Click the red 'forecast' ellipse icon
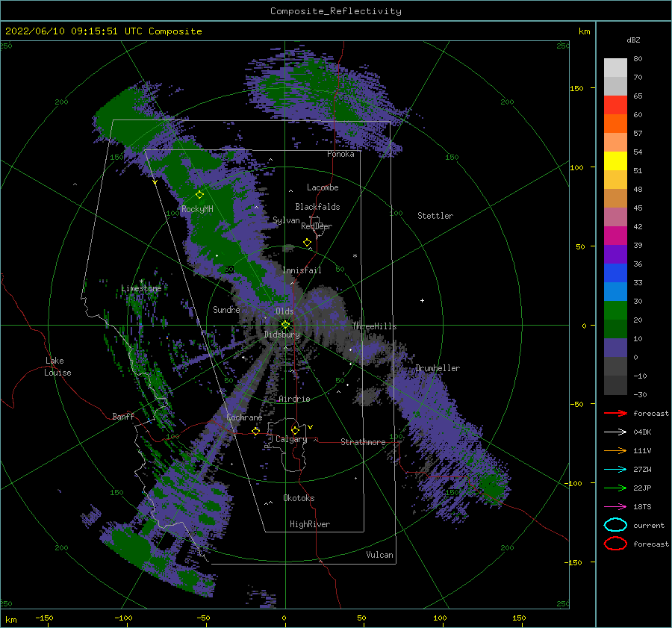 click(615, 544)
